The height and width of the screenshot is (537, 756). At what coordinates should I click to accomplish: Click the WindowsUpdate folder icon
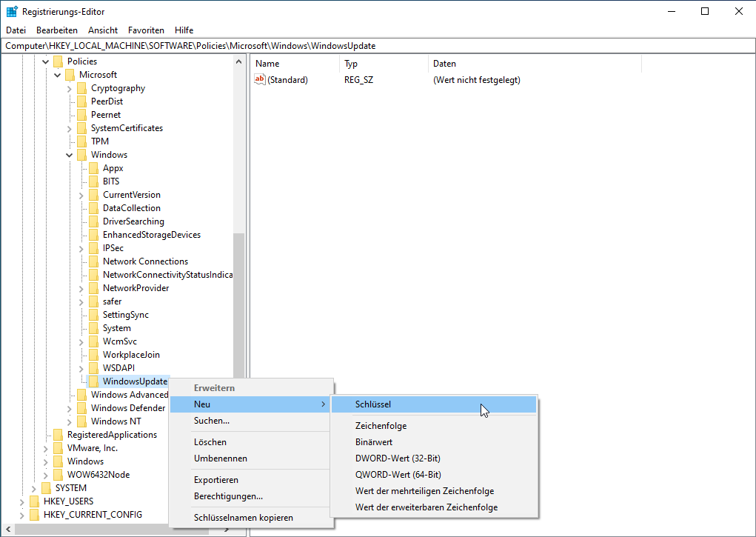pos(94,381)
